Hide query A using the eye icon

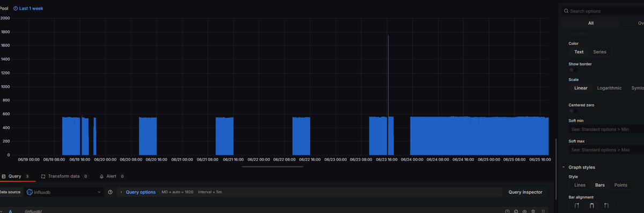(524, 211)
